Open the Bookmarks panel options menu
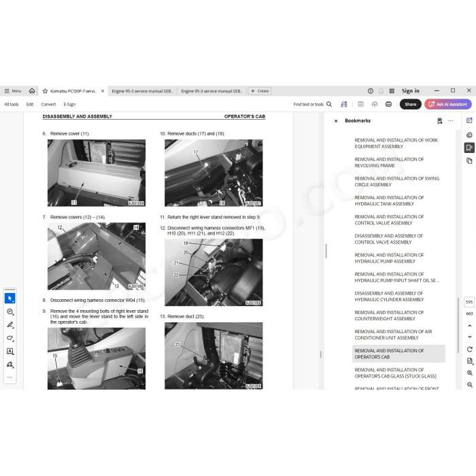The width and height of the screenshot is (476, 476). [450, 121]
